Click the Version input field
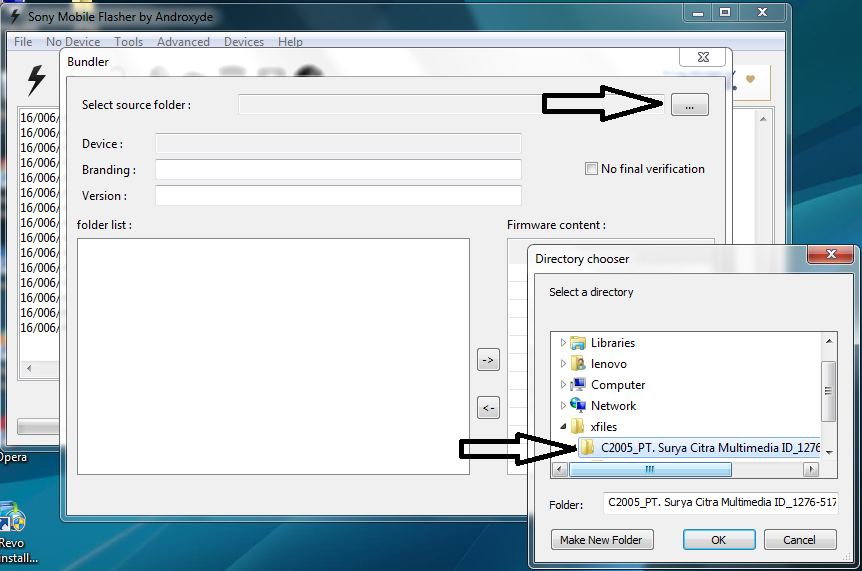The height and width of the screenshot is (571, 862). 338,195
